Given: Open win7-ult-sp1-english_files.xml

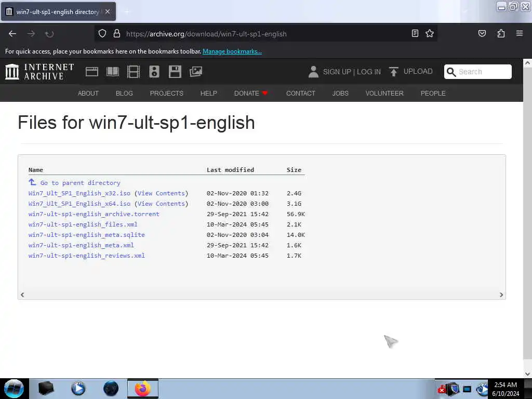Looking at the screenshot, I should [x=83, y=224].
